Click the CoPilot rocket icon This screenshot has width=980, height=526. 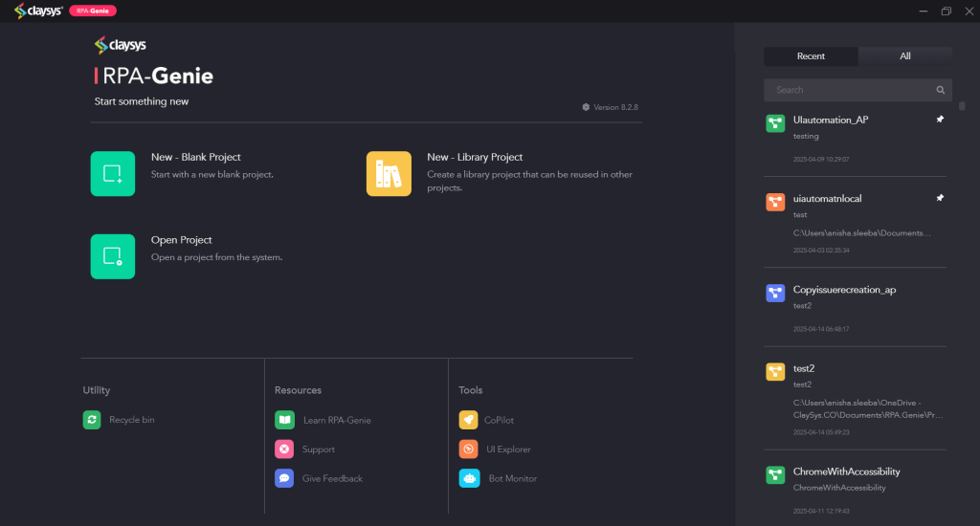pos(468,420)
